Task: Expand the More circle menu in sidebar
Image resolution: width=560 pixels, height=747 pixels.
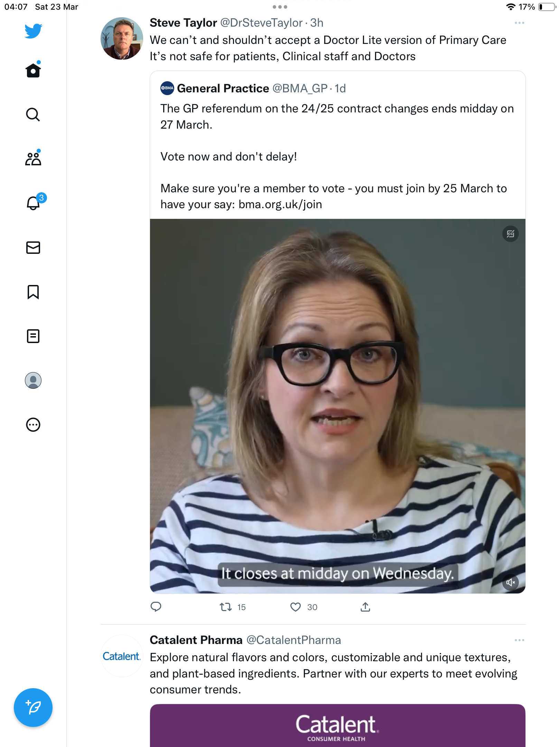Action: pyautogui.click(x=33, y=425)
